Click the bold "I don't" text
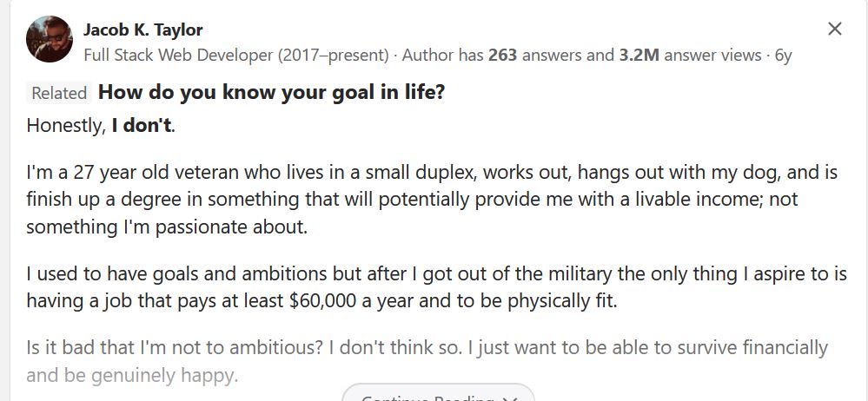Screen dimensions: 868x401 (142, 125)
